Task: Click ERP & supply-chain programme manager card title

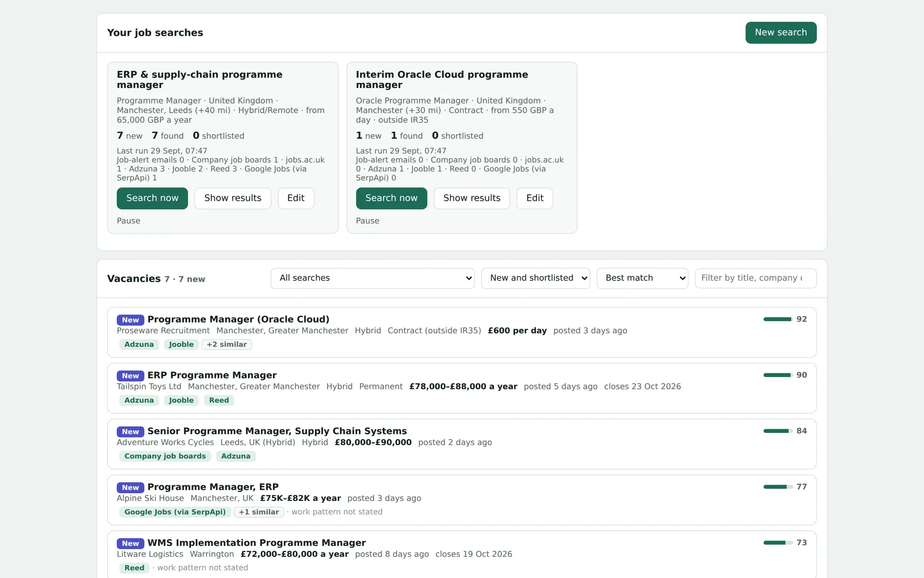Action: pyautogui.click(x=200, y=79)
